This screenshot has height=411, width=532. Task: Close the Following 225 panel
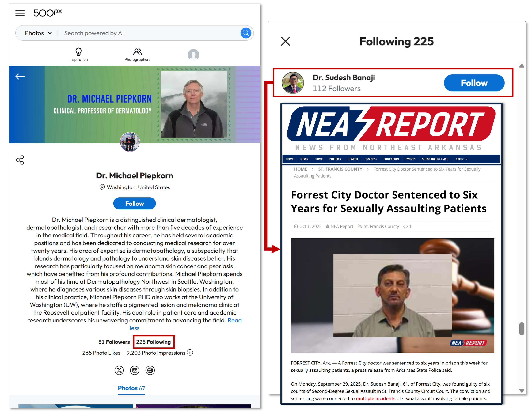click(286, 41)
